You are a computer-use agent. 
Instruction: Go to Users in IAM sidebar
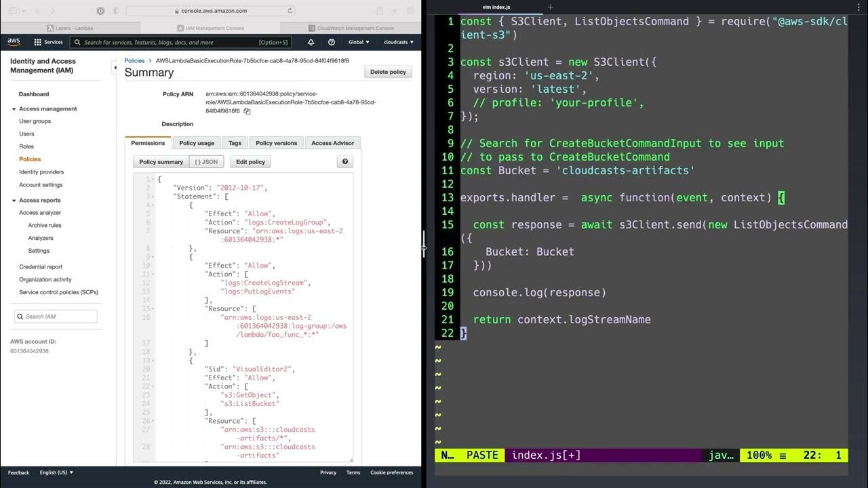coord(26,134)
